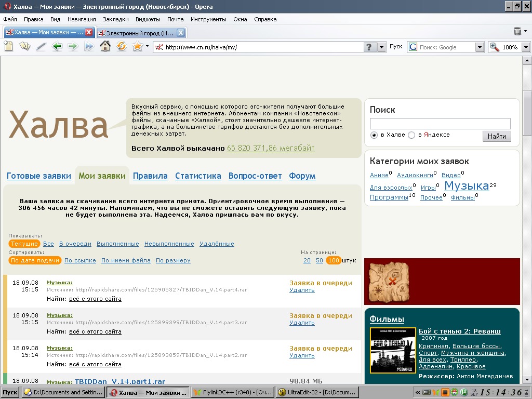Open 'Бой с тенью 2: Реванш' link
Image resolution: width=532 pixels, height=399 pixels.
[x=460, y=331]
